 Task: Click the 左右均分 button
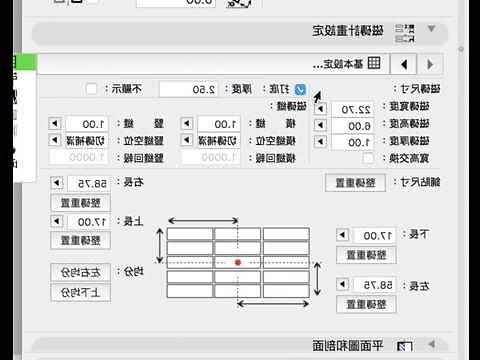(81, 273)
